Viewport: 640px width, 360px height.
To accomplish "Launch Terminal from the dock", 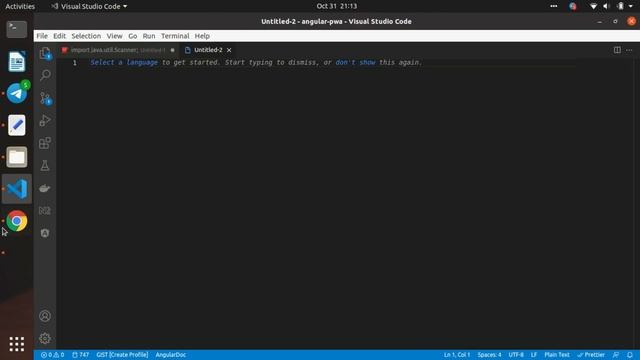I will tap(17, 29).
